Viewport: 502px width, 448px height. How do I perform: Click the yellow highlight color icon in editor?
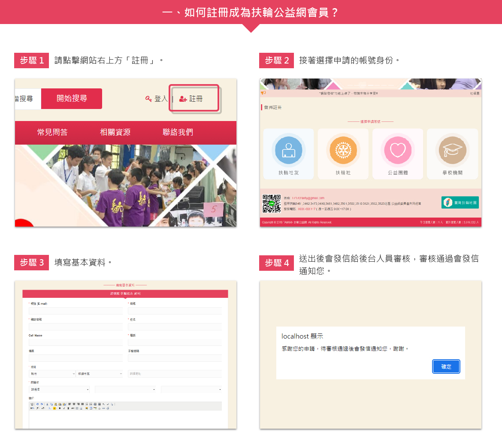tap(54, 408)
